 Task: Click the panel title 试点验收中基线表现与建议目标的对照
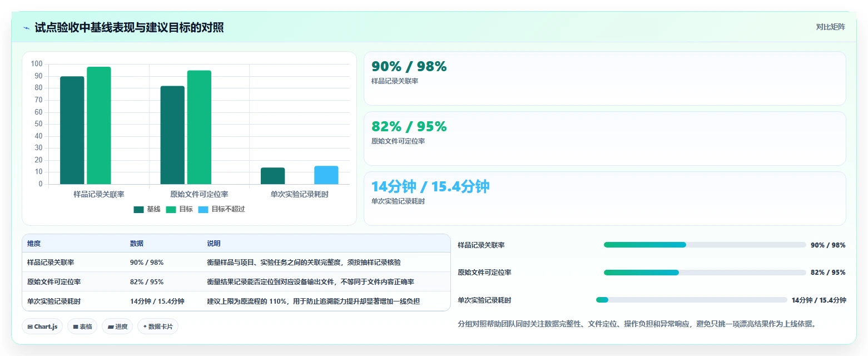point(129,28)
